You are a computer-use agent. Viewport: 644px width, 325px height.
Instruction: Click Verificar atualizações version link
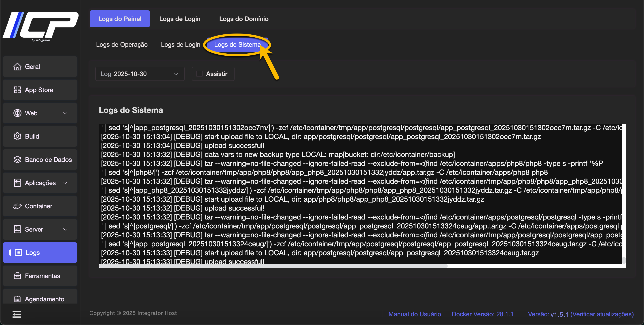(x=602, y=314)
